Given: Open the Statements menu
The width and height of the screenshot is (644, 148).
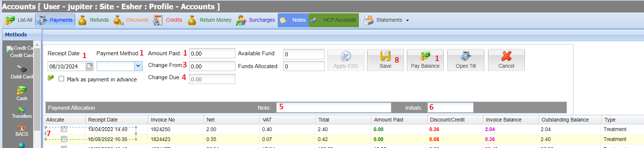Looking at the screenshot, I should click(x=386, y=20).
